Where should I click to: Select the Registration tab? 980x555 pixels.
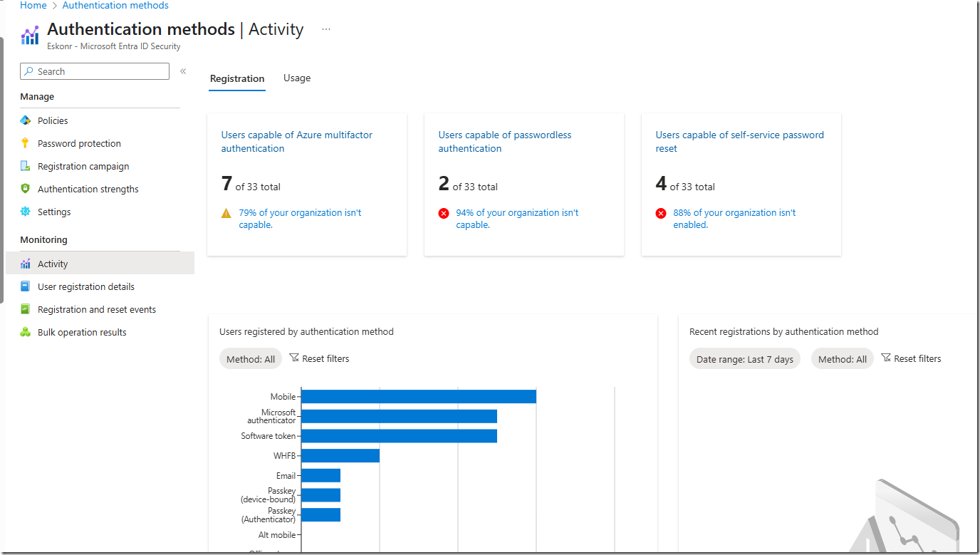tap(237, 78)
